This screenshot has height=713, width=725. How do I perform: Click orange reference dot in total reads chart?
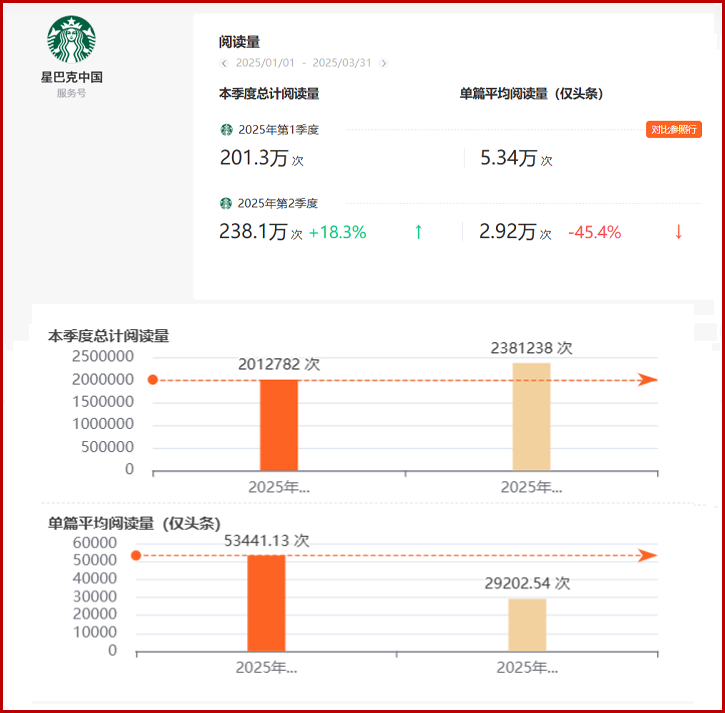pos(153,380)
